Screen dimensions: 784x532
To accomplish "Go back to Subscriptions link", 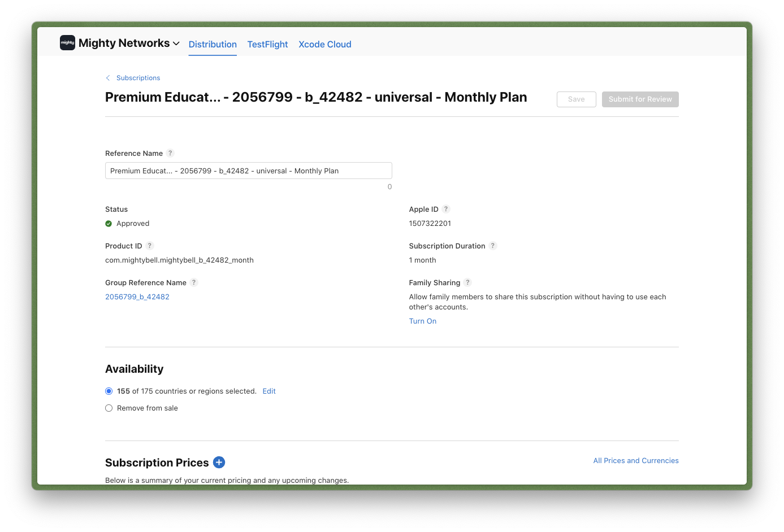I will (x=138, y=78).
